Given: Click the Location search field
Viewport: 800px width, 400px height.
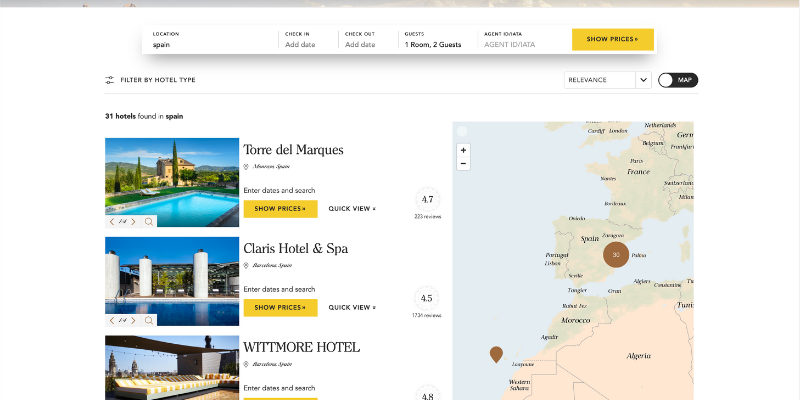Looking at the screenshot, I should (x=210, y=44).
